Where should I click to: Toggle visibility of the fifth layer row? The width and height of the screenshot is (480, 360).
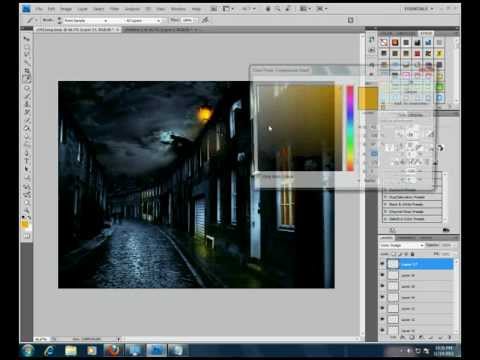(x=382, y=308)
